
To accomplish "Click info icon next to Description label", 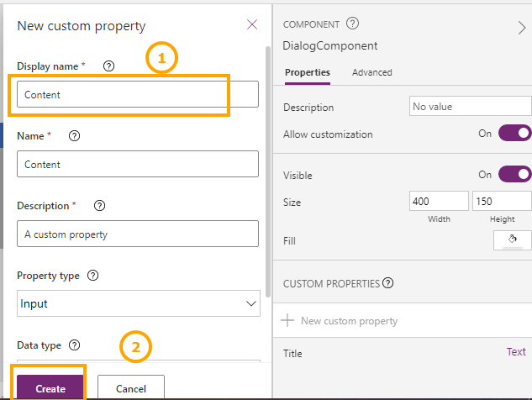I will 100,206.
